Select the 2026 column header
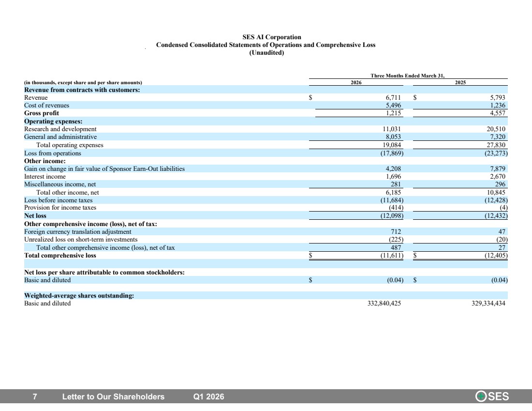The width and height of the screenshot is (532, 411). [356, 83]
